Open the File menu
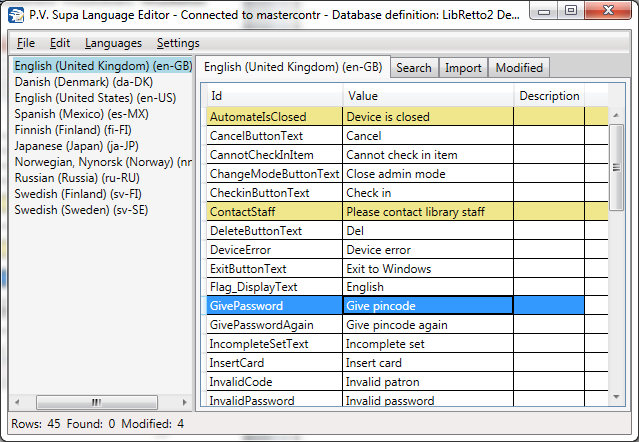Viewport: 639px width, 442px height. pyautogui.click(x=26, y=43)
